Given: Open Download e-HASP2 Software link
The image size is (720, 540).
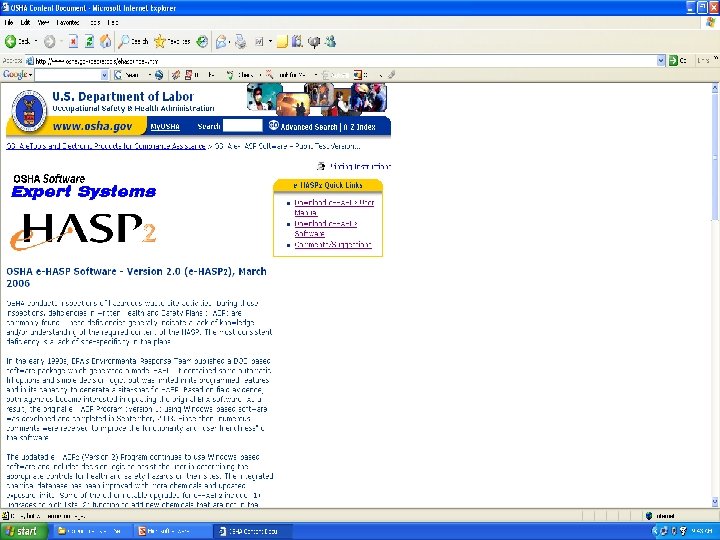Looking at the screenshot, I should point(326,228).
